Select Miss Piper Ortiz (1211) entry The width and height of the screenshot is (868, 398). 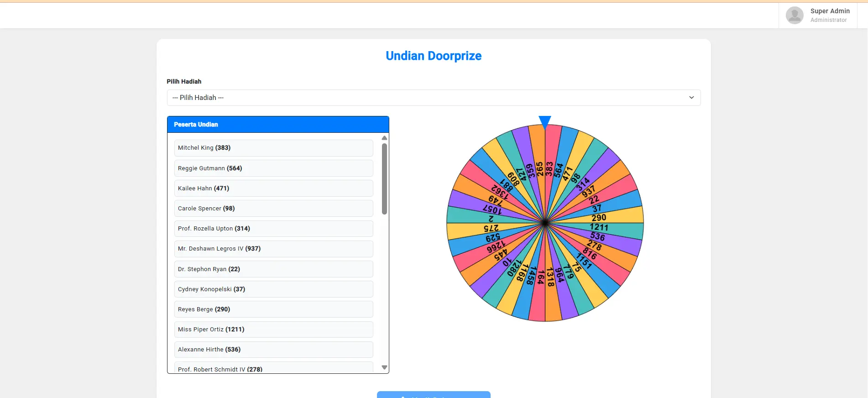273,330
